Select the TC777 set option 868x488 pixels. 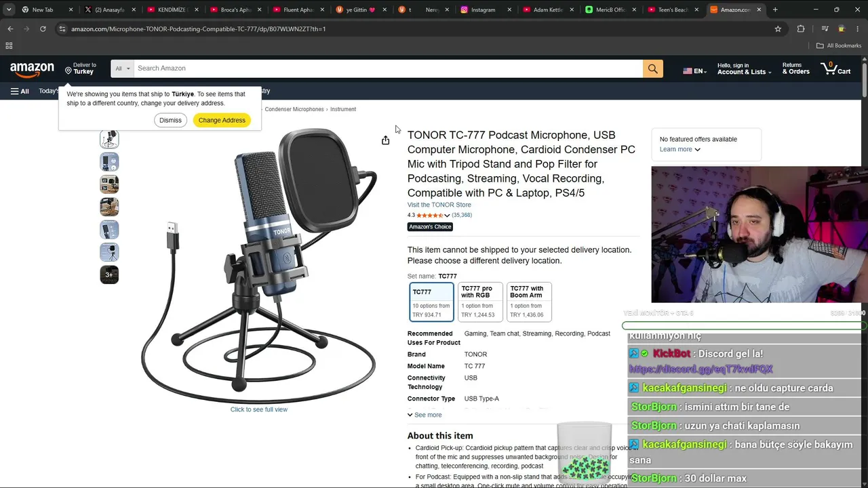(431, 302)
